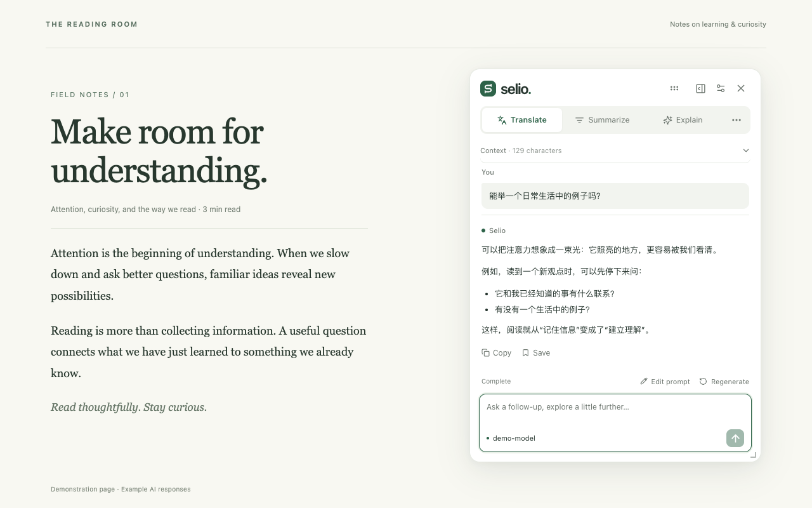Close the Selio panel
This screenshot has height=508, width=812.
pos(741,88)
